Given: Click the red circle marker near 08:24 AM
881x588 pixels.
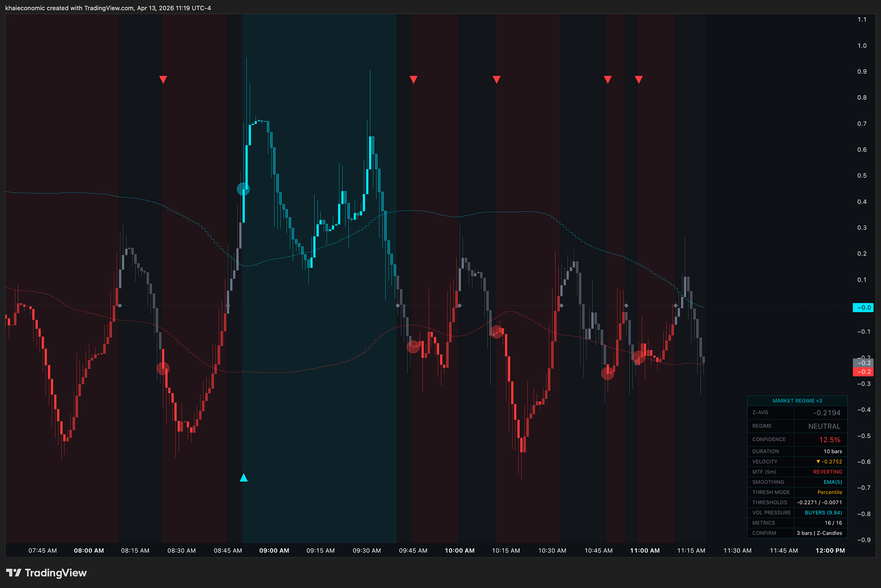Looking at the screenshot, I should tap(163, 368).
